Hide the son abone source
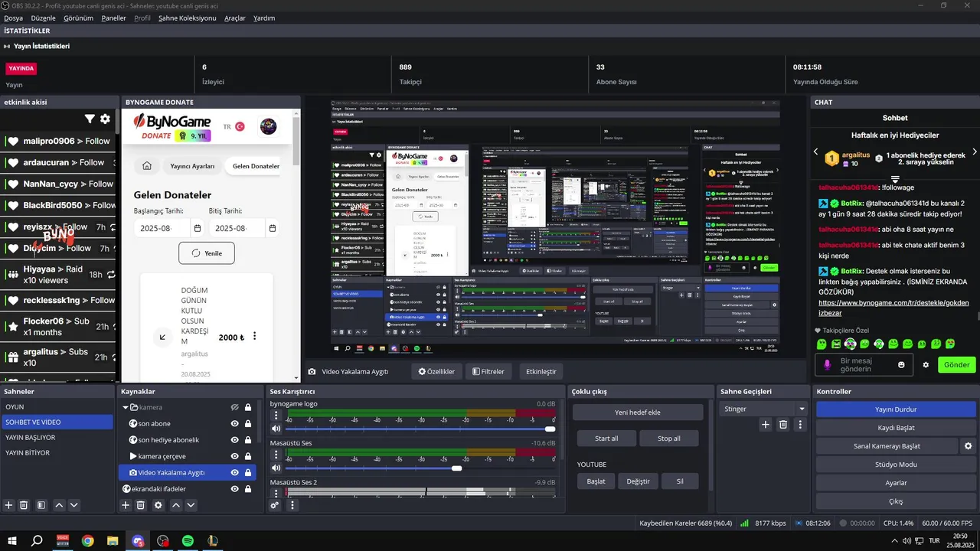This screenshot has height=551, width=980. click(x=235, y=423)
